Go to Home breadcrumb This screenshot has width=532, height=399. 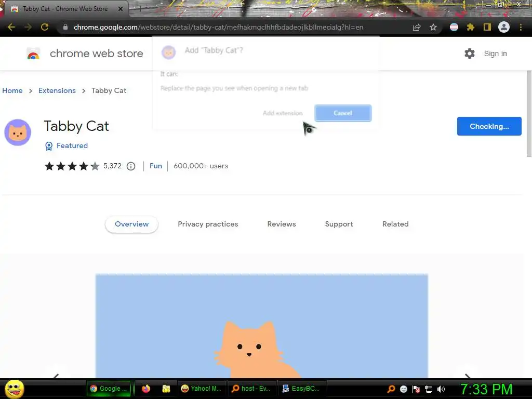(x=12, y=90)
